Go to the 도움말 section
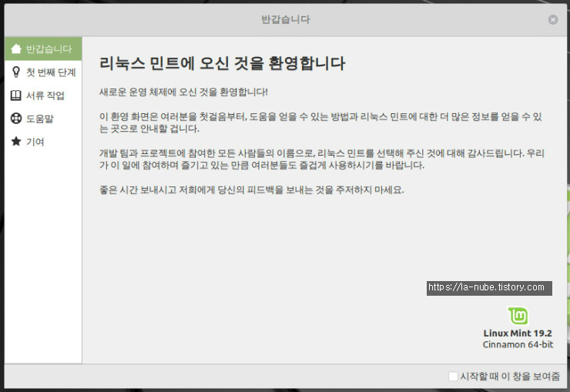 [43, 119]
